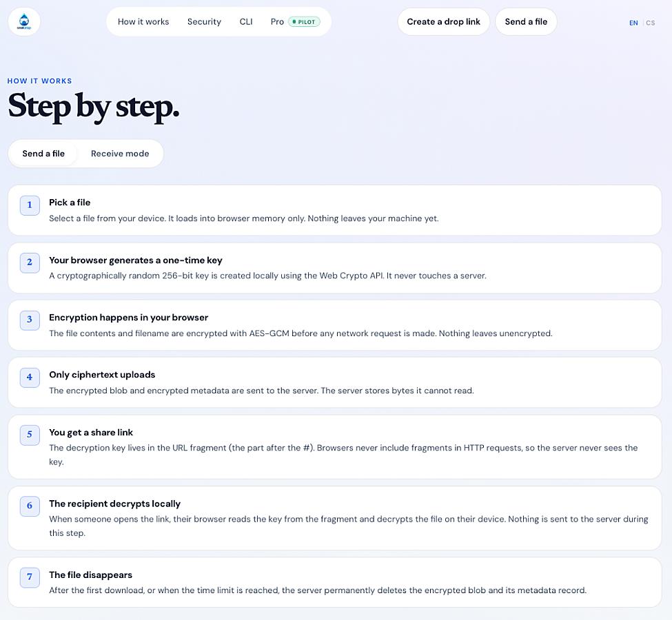Image resolution: width=672 pixels, height=620 pixels.
Task: Click step number 4 badge
Action: click(x=30, y=378)
